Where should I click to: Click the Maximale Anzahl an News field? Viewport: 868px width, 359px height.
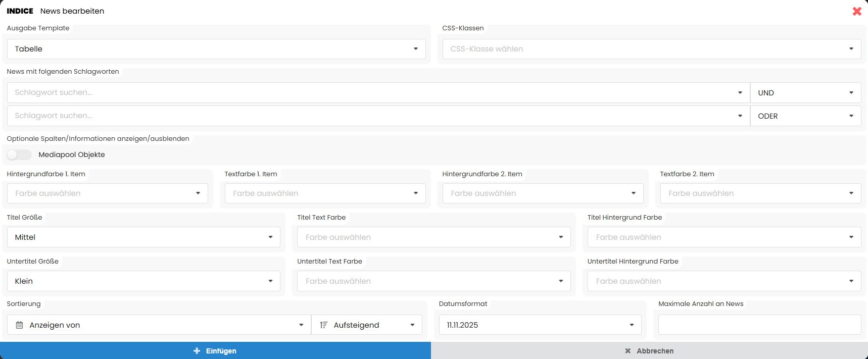[x=759, y=325]
